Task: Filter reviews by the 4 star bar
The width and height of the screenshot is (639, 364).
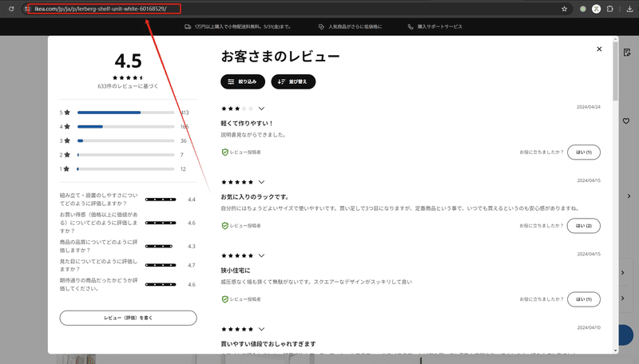Action: tap(125, 127)
